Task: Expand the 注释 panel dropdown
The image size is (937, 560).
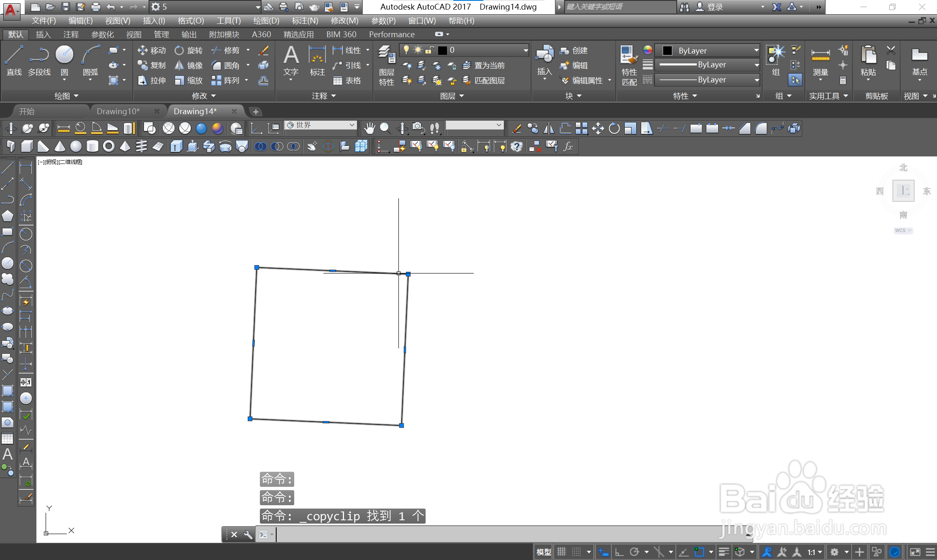Action: click(x=324, y=96)
